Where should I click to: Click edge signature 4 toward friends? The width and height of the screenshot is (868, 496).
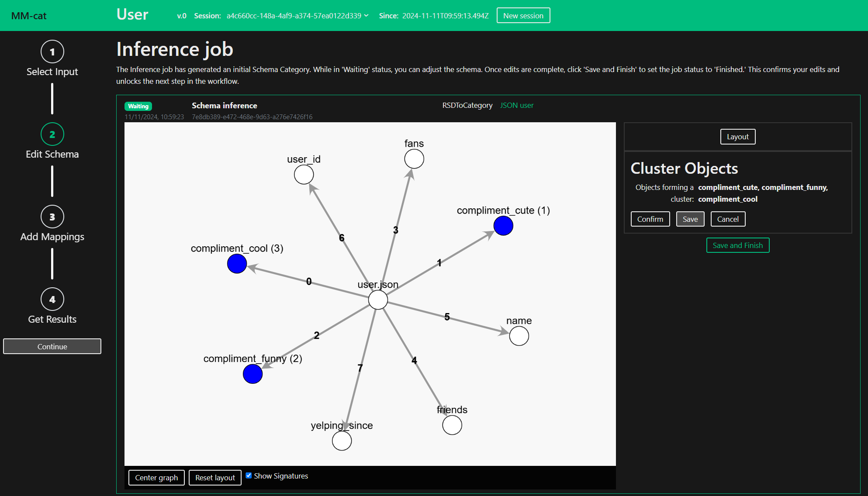414,360
